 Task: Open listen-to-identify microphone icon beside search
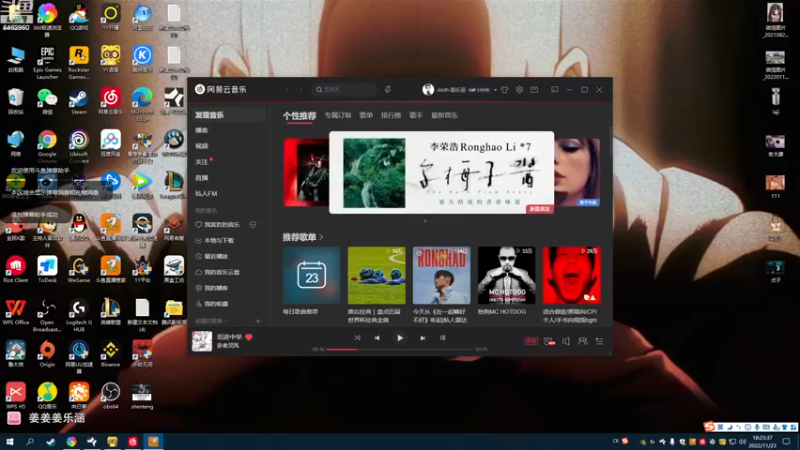(x=388, y=90)
